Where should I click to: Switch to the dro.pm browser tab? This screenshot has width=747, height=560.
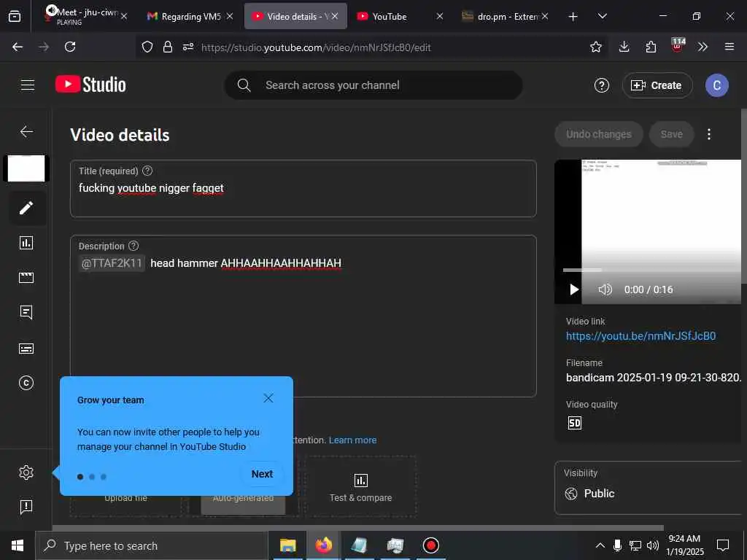(x=505, y=16)
